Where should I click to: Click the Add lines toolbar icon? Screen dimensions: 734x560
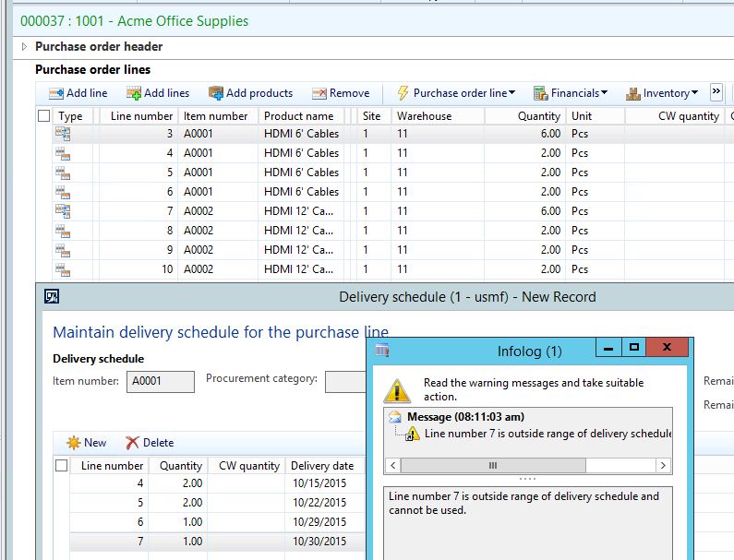(x=133, y=93)
